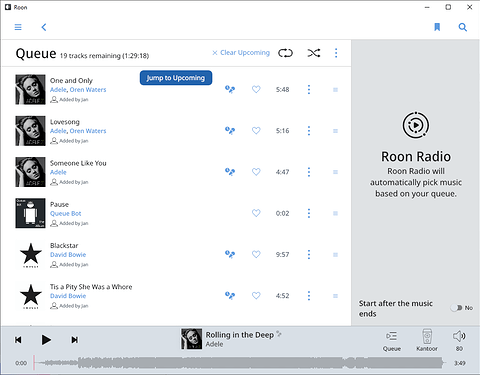Open three-dot menu for Tis a Pity
The height and width of the screenshot is (375, 480).
pos(309,296)
